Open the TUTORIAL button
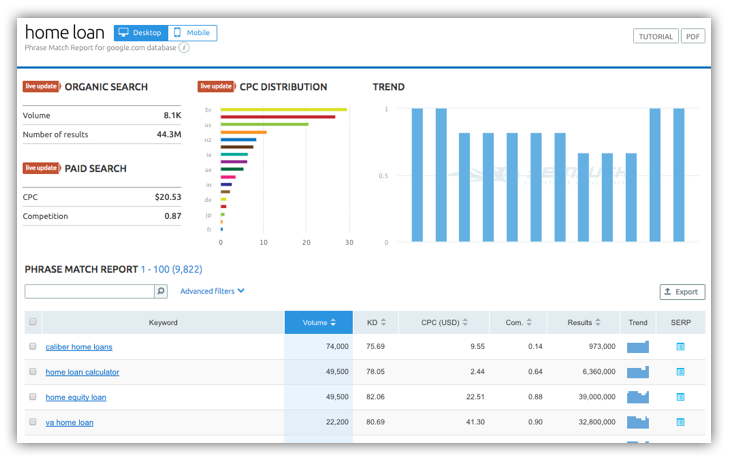729x460 pixels. click(x=656, y=36)
